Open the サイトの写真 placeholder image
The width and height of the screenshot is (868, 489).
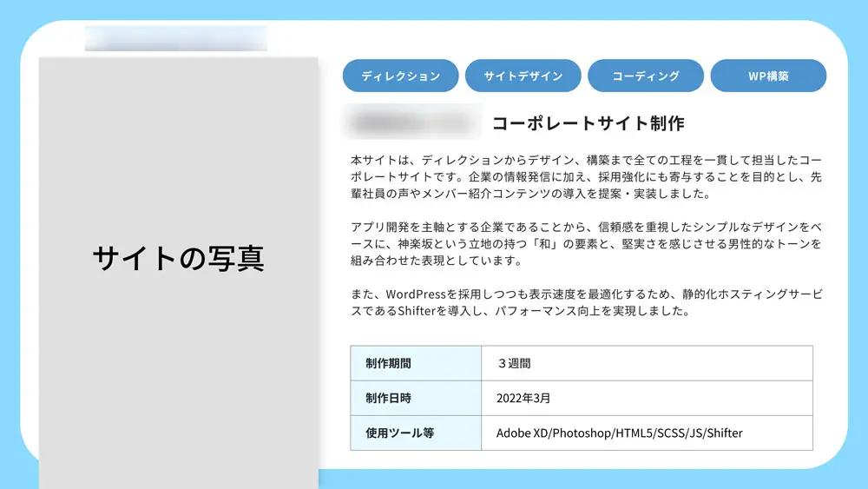point(178,273)
